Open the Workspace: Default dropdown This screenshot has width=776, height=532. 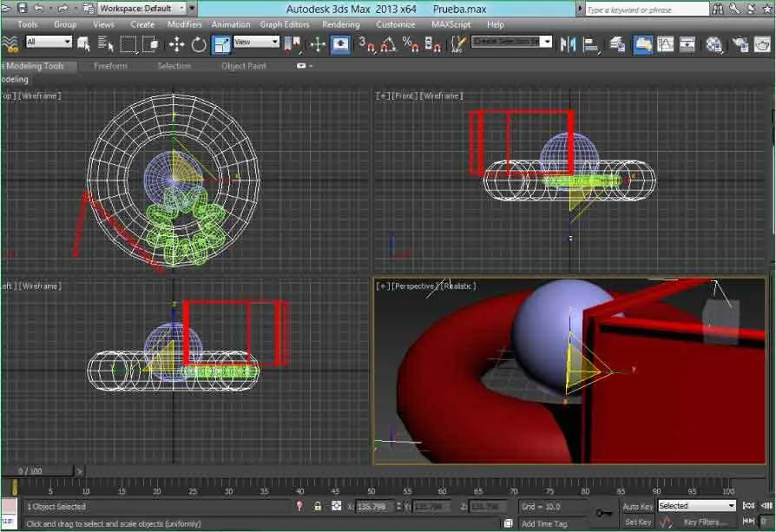[x=141, y=9]
